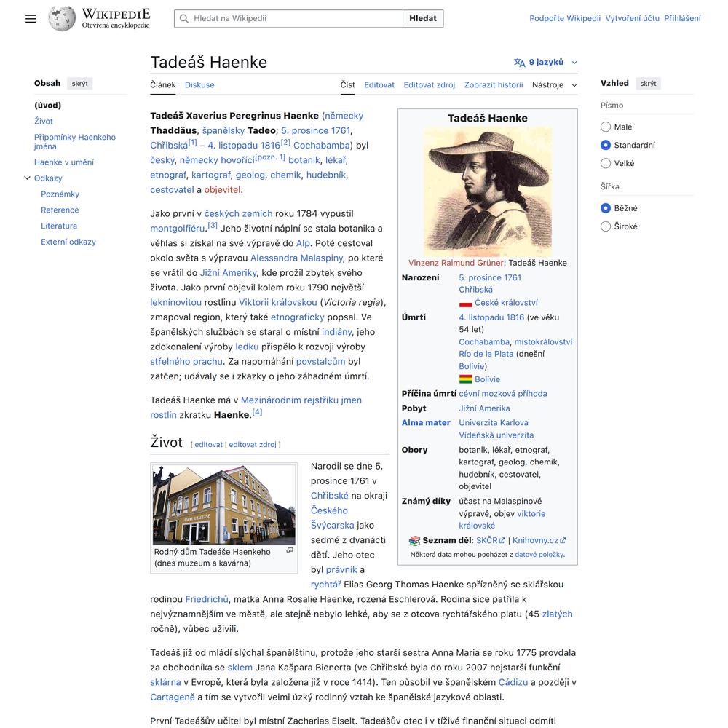Screen dimensions: 728x728
Task: Select Široké page width
Action: click(x=606, y=226)
